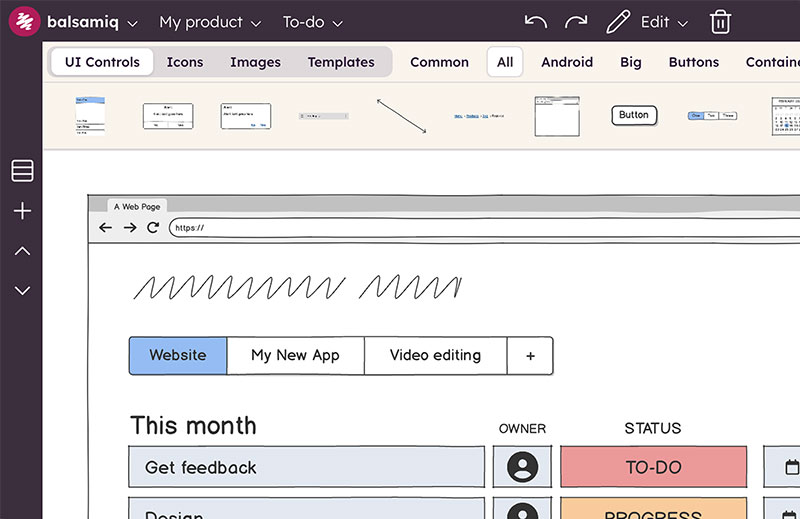Screen dimensions: 800x519
Task: Pick the gray bar control thumbnail
Action: [x=323, y=116]
